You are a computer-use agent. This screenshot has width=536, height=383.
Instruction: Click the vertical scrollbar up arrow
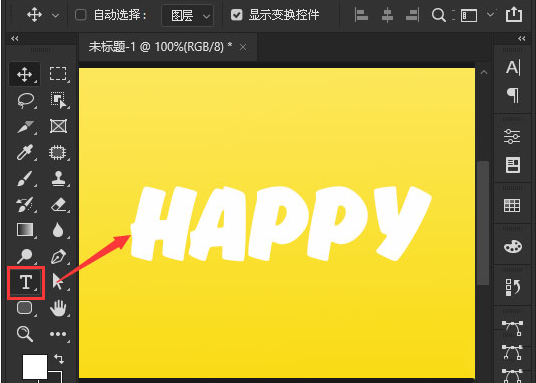coord(484,72)
